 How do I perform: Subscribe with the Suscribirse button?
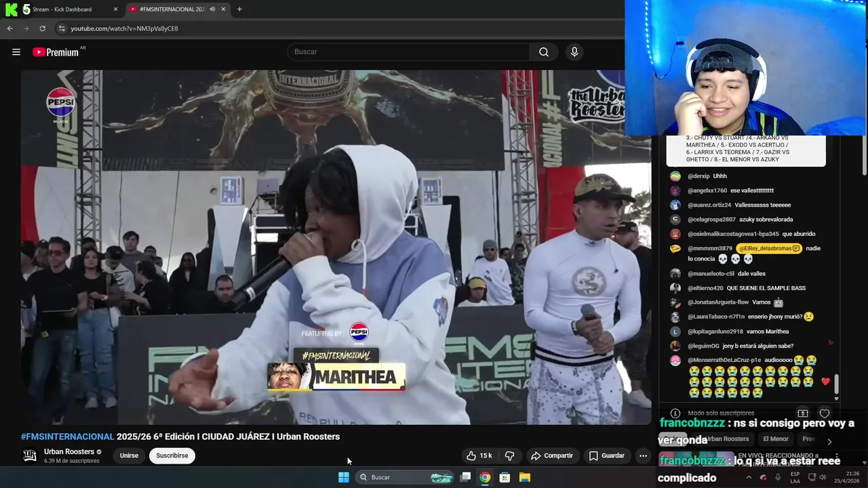(172, 455)
